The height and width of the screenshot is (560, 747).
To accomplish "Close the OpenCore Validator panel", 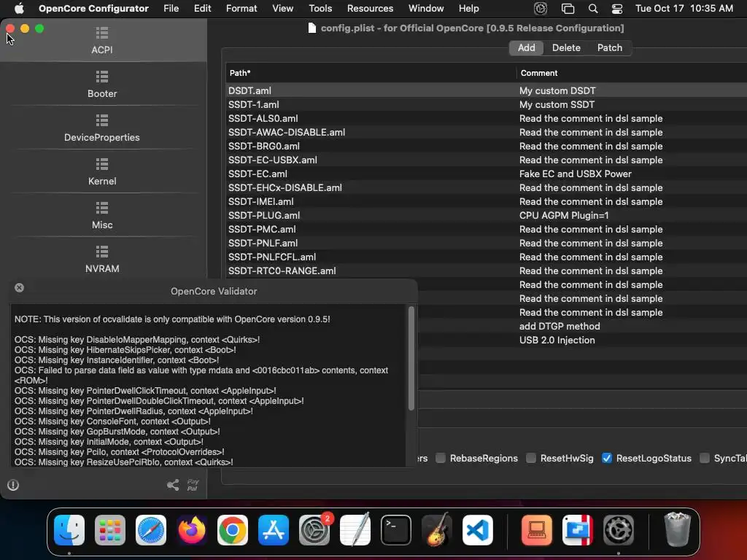I will click(x=19, y=287).
